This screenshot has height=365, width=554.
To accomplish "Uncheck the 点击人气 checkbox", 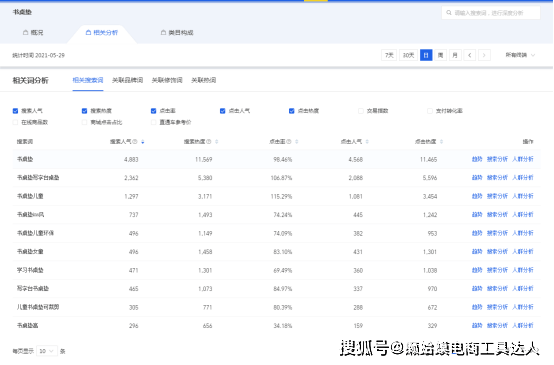I will tap(223, 111).
